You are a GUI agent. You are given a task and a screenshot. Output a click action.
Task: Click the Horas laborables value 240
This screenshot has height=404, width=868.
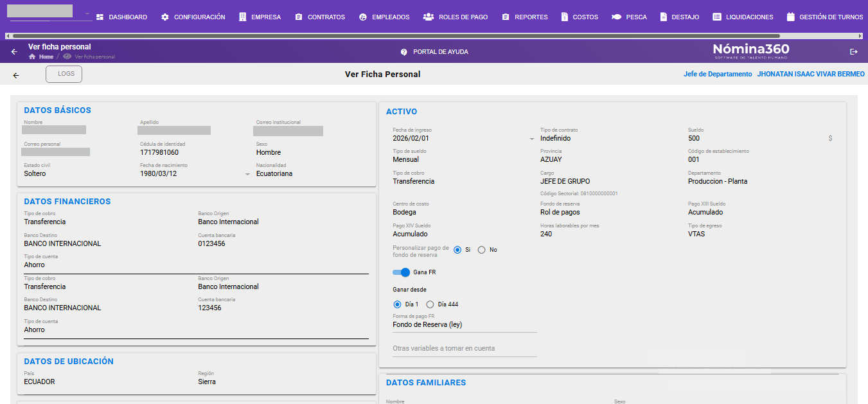(x=546, y=234)
